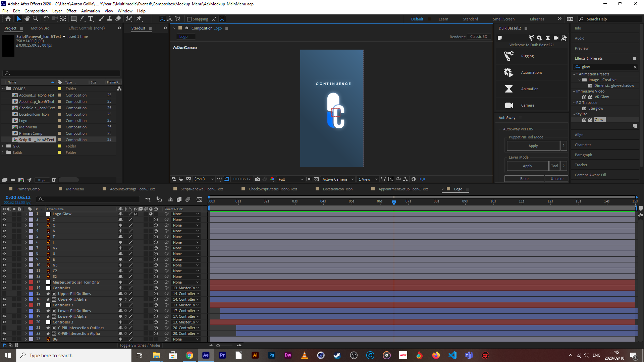Click Toggle Switches / Modes button
The height and width of the screenshot is (362, 644).
140,345
